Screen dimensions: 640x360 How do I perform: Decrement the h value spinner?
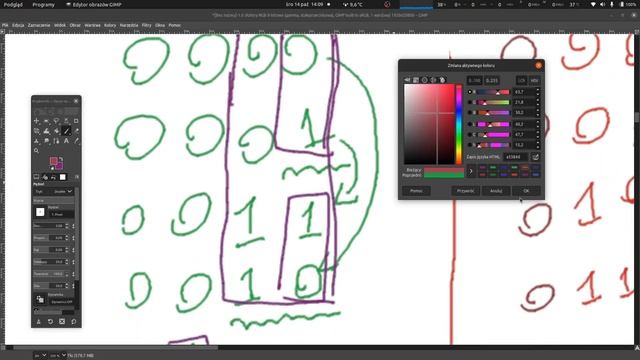538,147
